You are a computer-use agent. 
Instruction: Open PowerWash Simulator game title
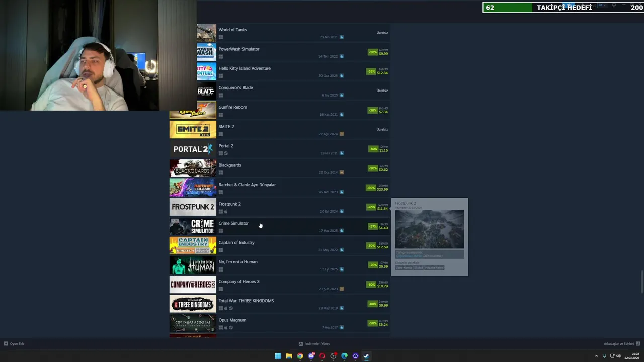tap(239, 49)
